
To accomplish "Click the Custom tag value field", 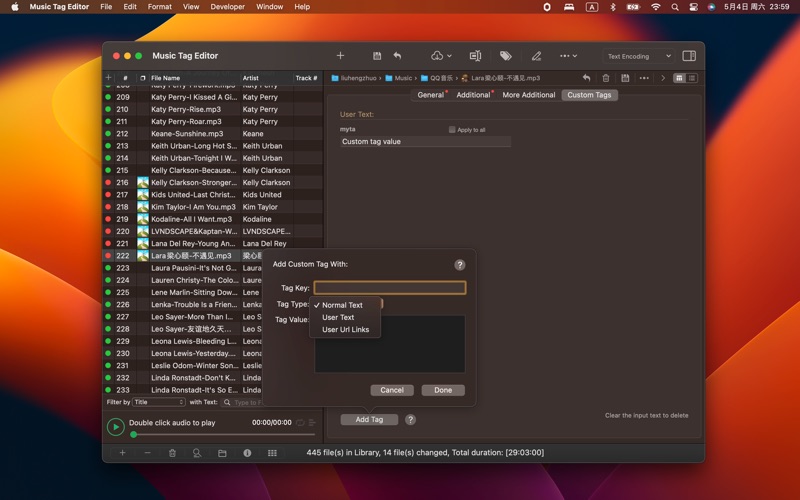I will pos(426,142).
